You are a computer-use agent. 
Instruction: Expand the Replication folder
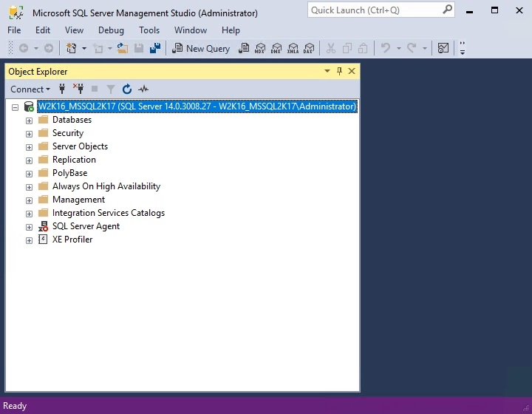29,160
